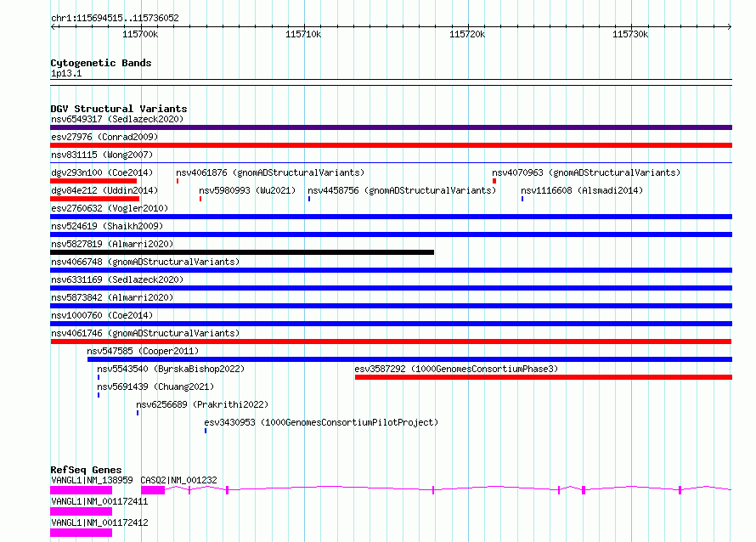Click the nsv831115 (Wong2007) label
This screenshot has height=542, width=756.
click(102, 155)
